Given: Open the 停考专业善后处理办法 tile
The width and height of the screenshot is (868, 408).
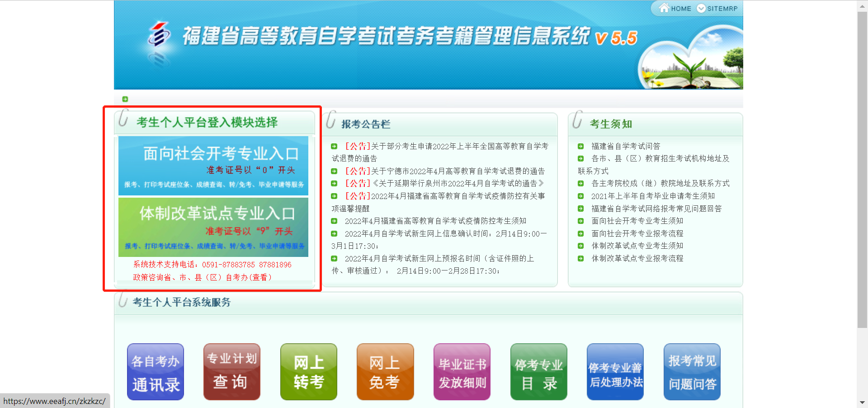Looking at the screenshot, I should point(615,372).
